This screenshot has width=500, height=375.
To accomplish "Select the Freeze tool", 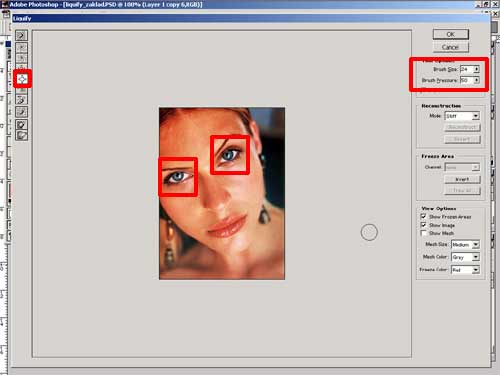I will click(21, 124).
